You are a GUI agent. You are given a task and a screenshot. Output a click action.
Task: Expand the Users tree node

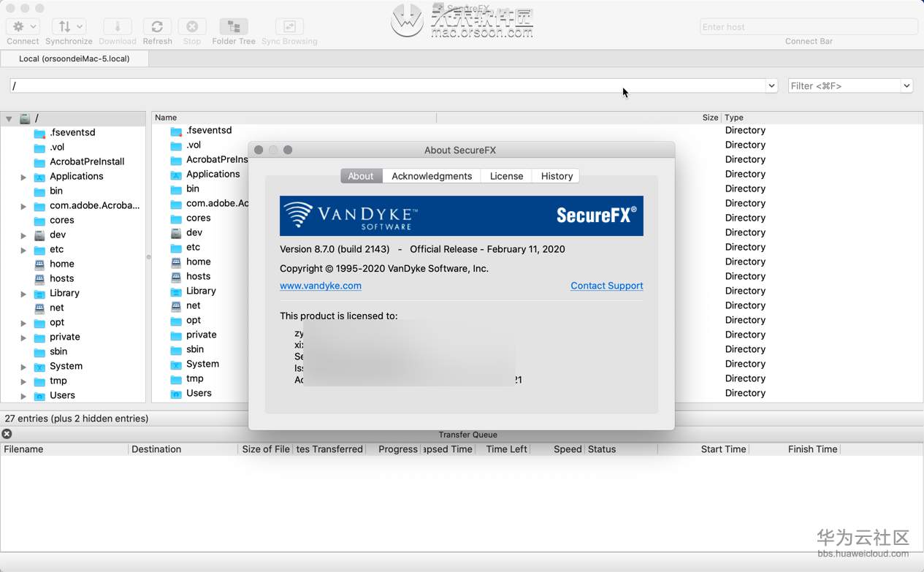pos(23,396)
